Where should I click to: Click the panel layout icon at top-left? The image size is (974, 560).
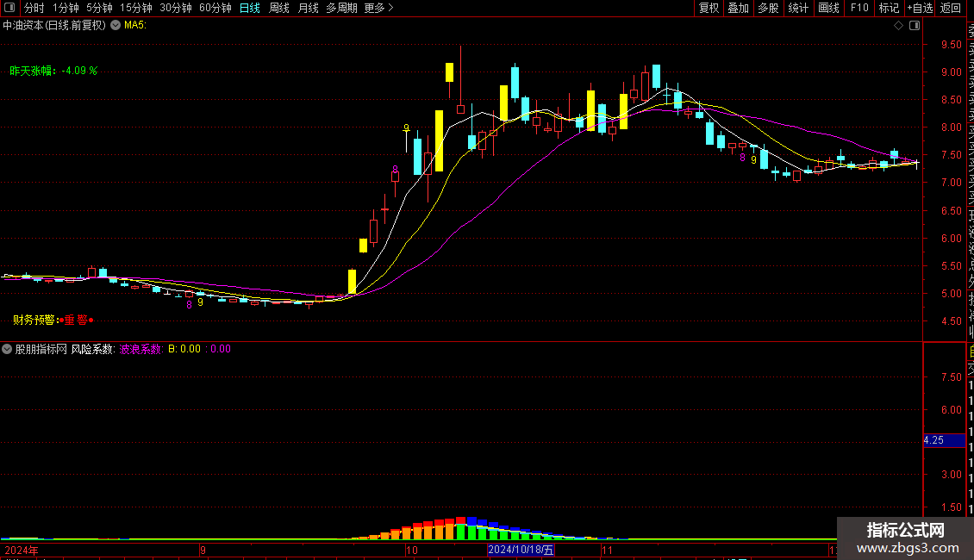[9, 8]
